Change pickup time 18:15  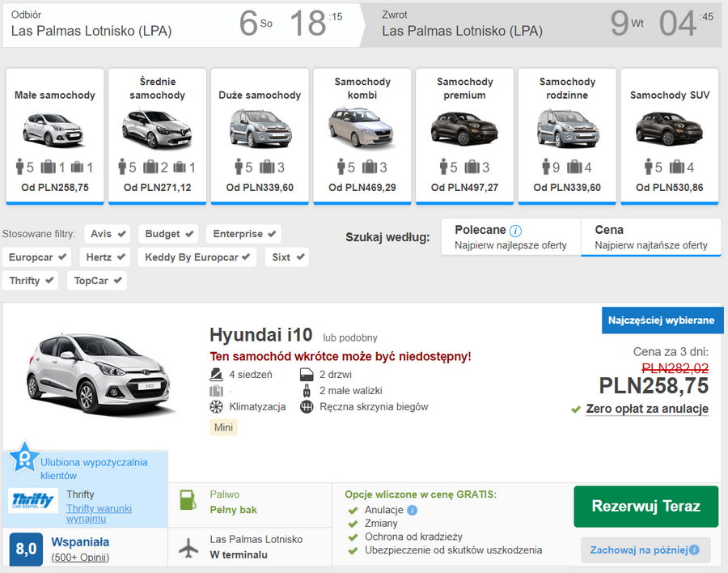click(316, 23)
